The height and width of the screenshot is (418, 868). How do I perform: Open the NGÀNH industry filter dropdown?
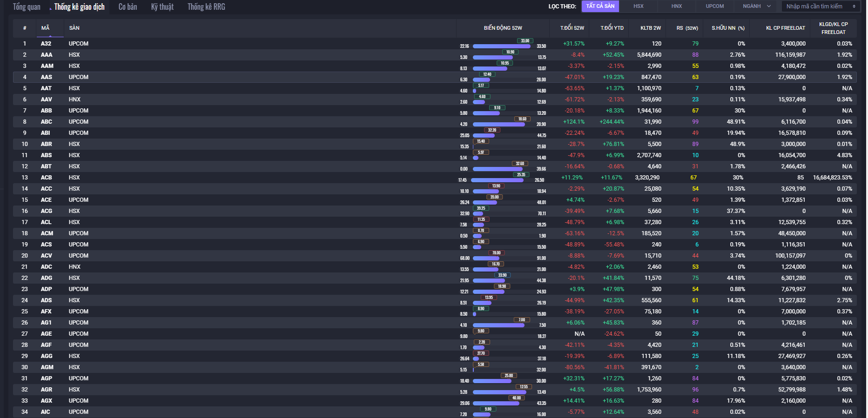(x=756, y=6)
